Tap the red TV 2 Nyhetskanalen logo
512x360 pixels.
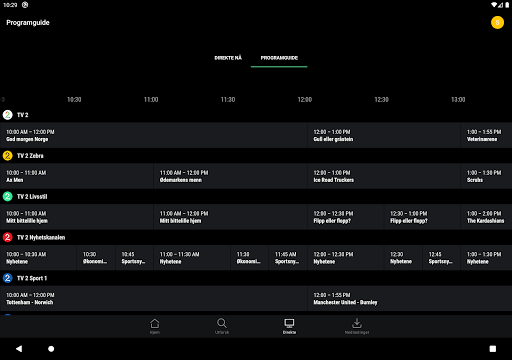[7, 237]
